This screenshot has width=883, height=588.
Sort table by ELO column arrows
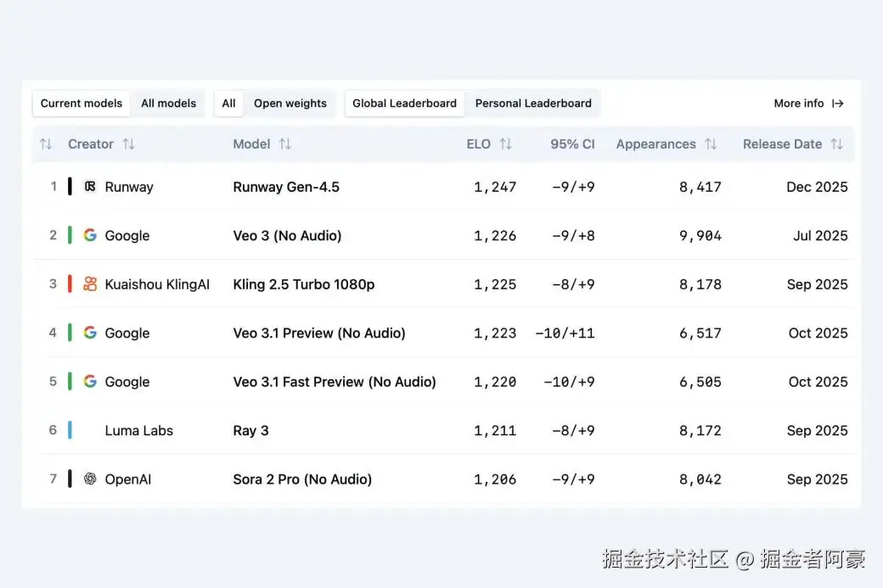(505, 144)
